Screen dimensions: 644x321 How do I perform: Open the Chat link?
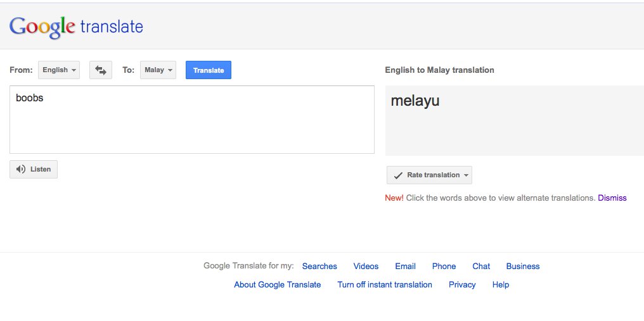point(481,266)
